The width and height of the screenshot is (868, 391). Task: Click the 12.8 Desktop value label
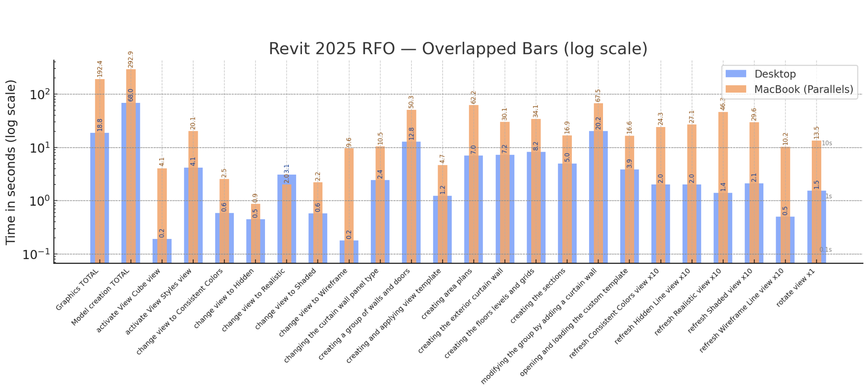pos(411,134)
